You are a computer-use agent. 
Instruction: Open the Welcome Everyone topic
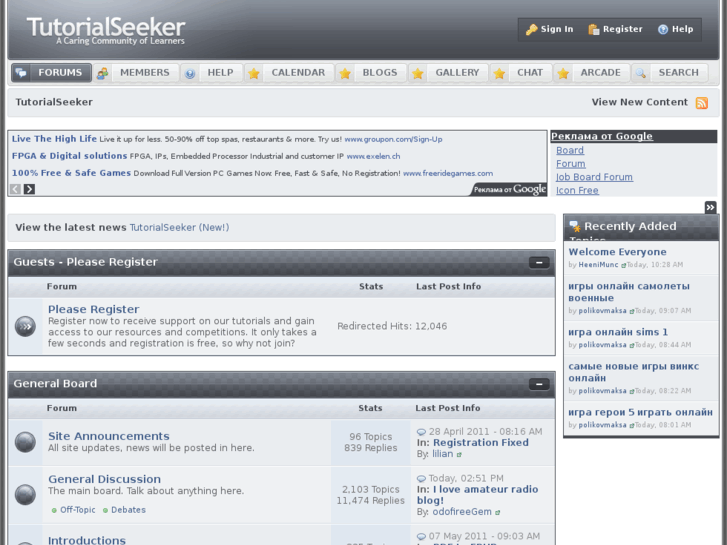[x=618, y=252]
